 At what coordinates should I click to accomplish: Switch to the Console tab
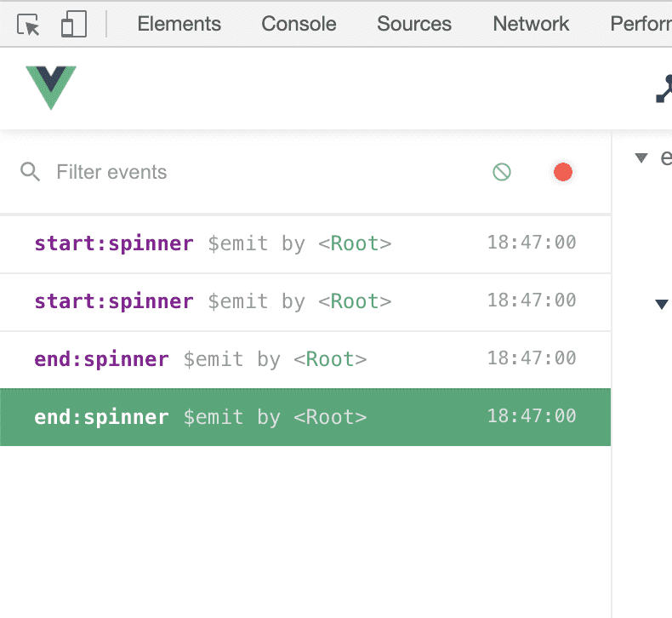coord(299,25)
